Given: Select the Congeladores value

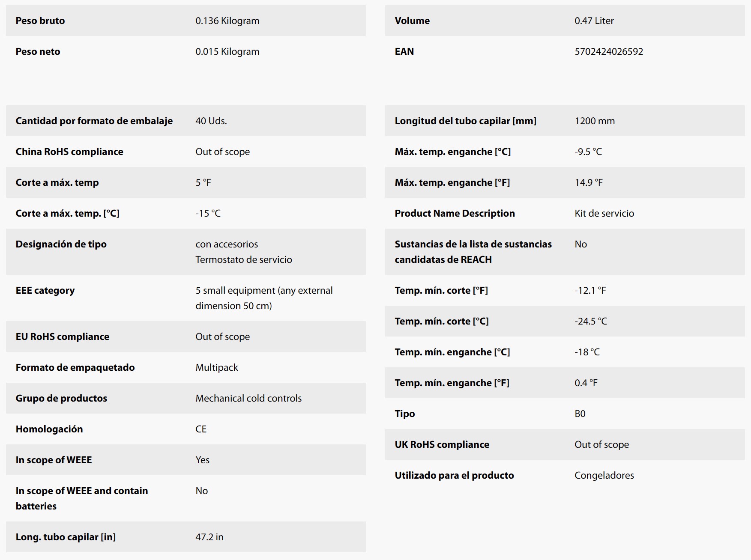Looking at the screenshot, I should (604, 475).
